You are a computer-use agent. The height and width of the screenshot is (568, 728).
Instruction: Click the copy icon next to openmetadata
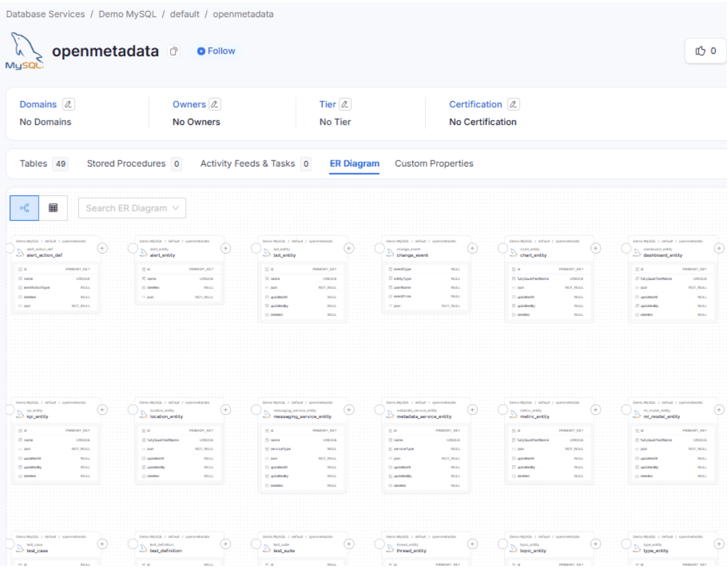(174, 51)
